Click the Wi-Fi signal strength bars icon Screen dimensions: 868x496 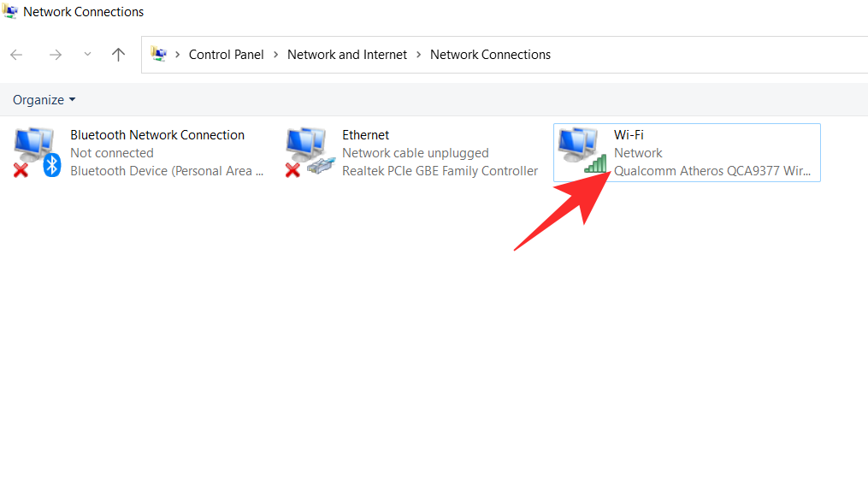coord(596,164)
